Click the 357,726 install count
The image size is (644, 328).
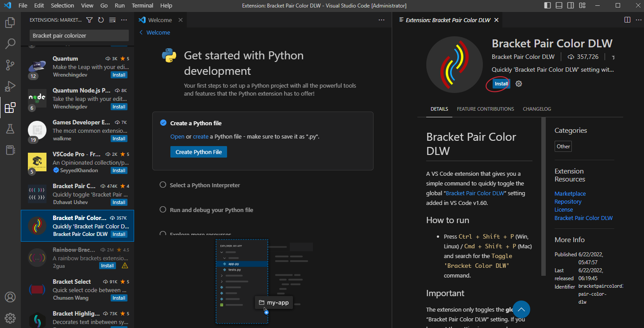[x=582, y=57]
